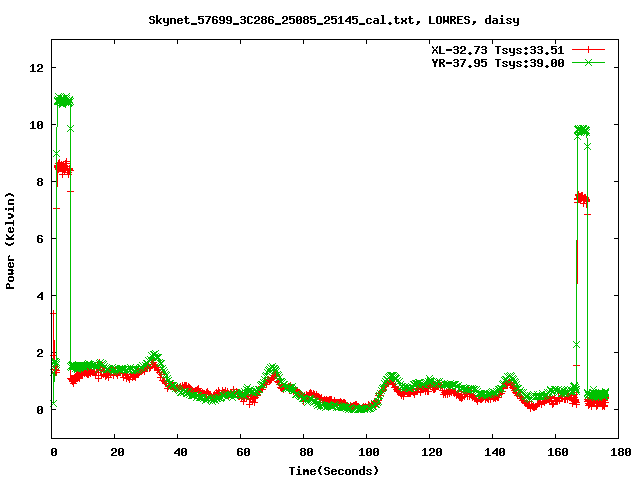Click the green data bump near 145 seconds
Viewport: 640px width, 480px height.
coord(509,378)
